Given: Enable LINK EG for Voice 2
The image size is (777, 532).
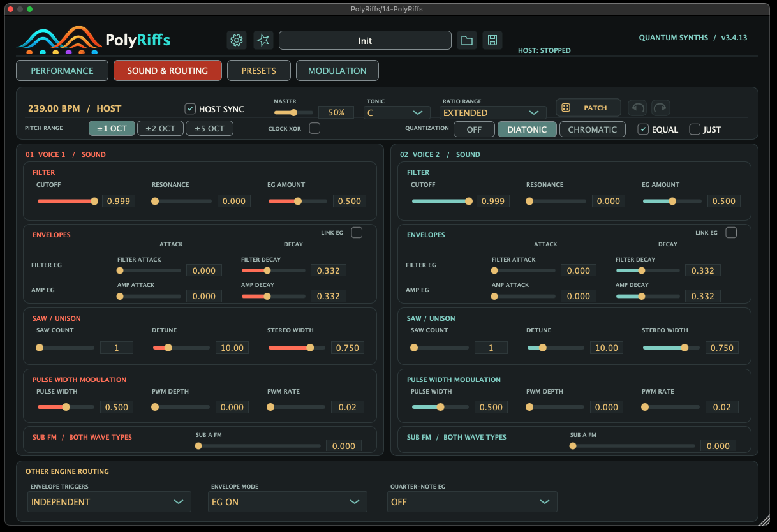Looking at the screenshot, I should pos(731,232).
